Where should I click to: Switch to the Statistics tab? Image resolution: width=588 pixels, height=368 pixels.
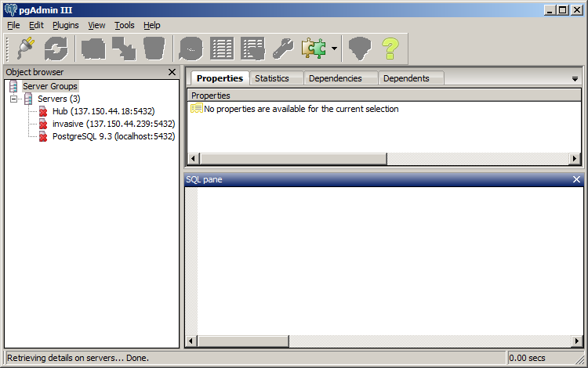tap(272, 78)
